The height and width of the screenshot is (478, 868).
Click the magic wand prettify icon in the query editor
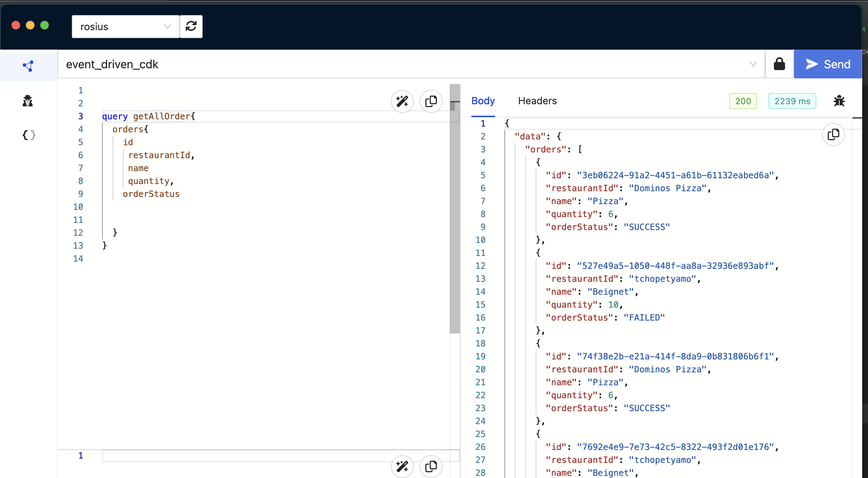402,101
